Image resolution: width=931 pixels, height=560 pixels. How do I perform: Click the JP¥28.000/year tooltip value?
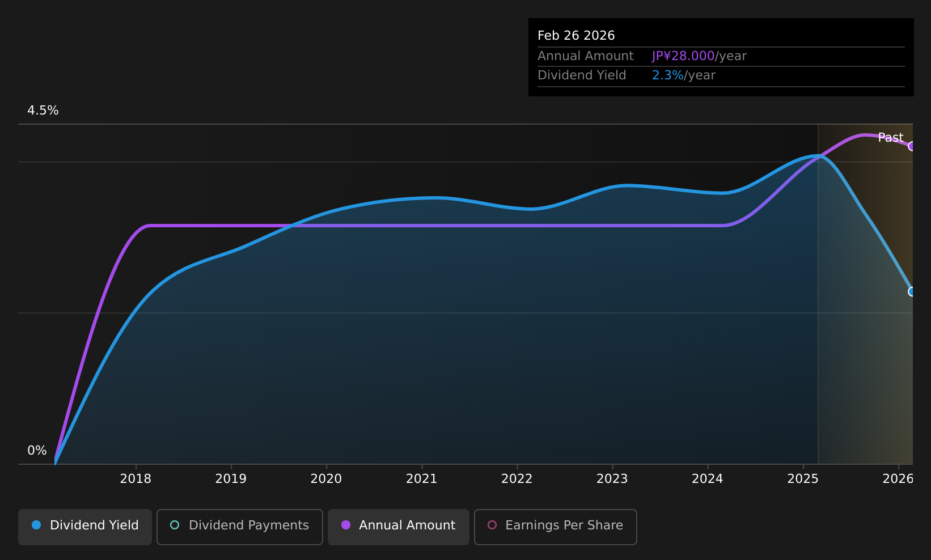699,56
